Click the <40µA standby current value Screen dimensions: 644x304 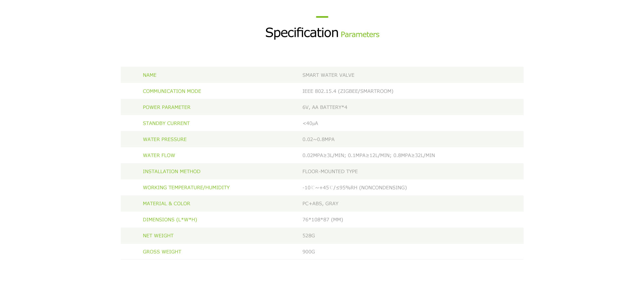(x=310, y=123)
